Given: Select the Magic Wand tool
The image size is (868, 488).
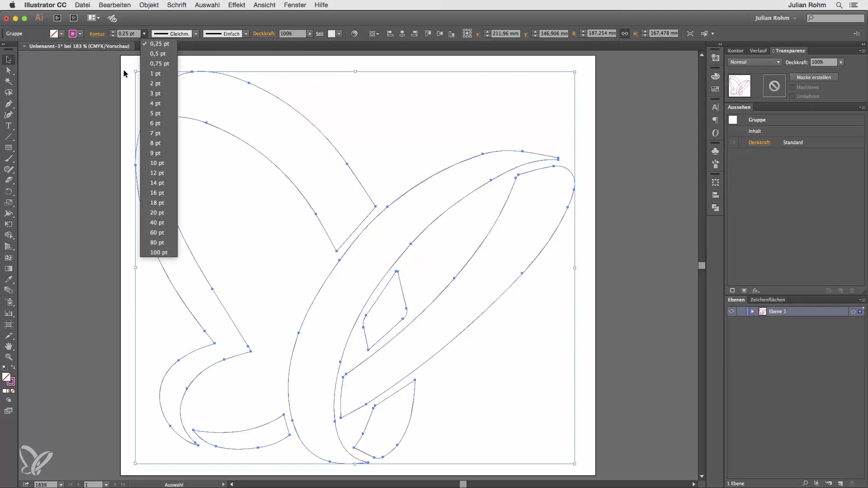Looking at the screenshot, I should coord(9,82).
